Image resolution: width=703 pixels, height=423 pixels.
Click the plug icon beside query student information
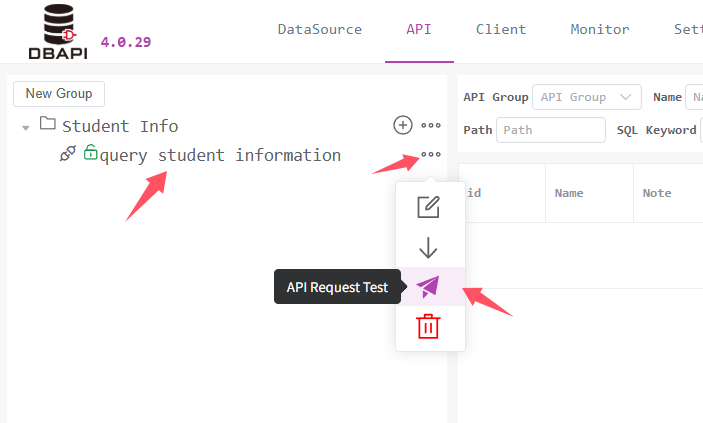68,153
